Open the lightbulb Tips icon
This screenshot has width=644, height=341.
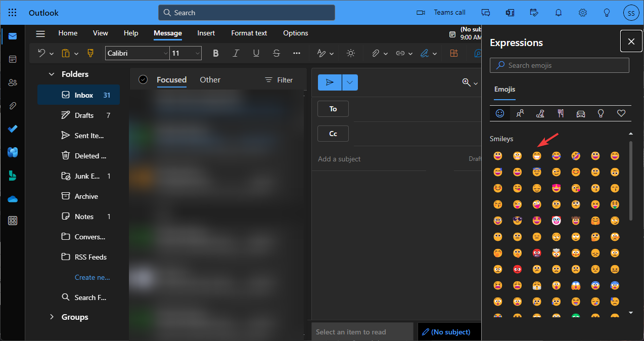tap(607, 13)
